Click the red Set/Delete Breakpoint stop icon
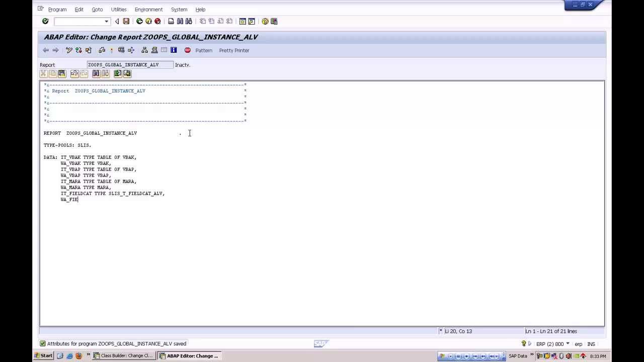The image size is (644, 362). (188, 50)
